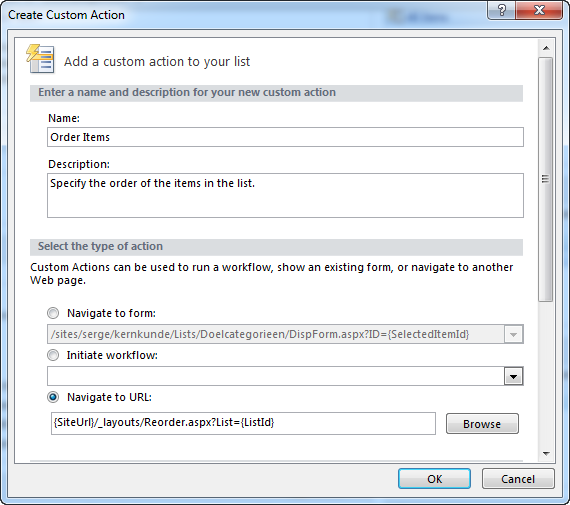Click the empty Initiate workflow combo box field
Image resolution: width=570 pixels, height=505 pixels.
point(276,376)
